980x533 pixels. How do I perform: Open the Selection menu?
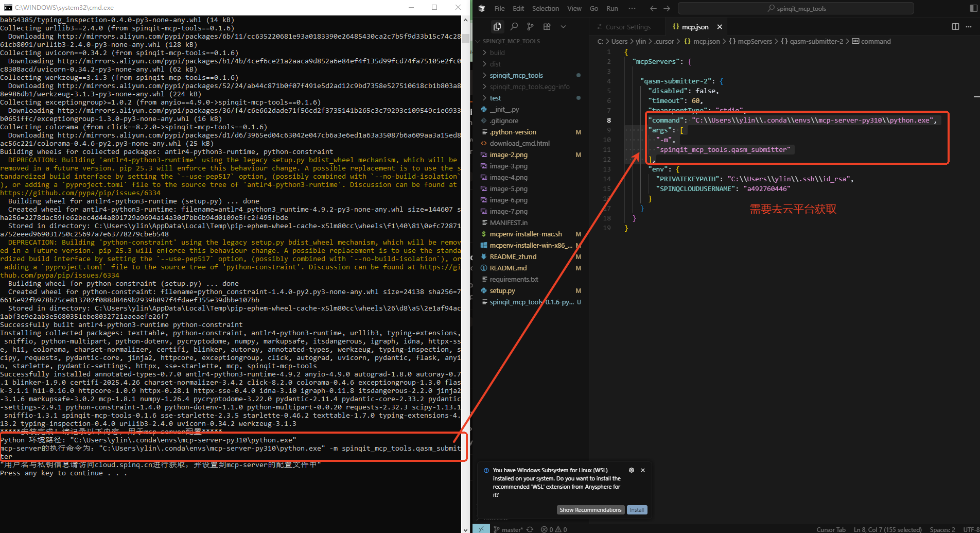(x=546, y=8)
